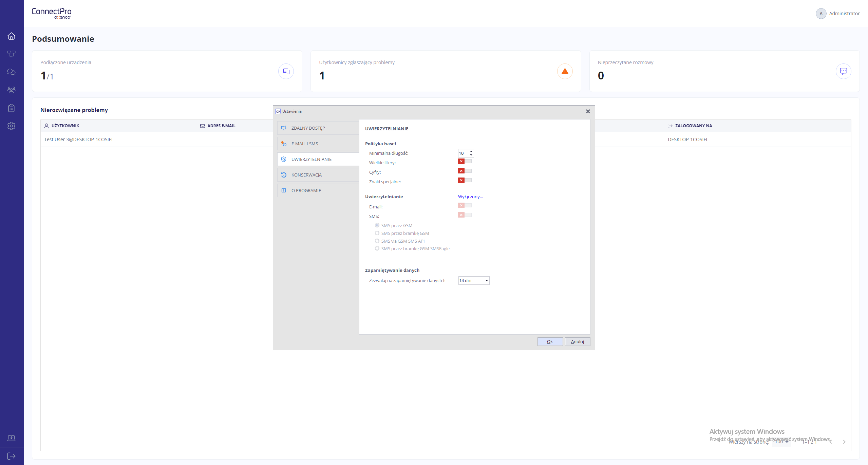868x465 pixels.
Task: Click the Administrator username label
Action: tap(844, 14)
